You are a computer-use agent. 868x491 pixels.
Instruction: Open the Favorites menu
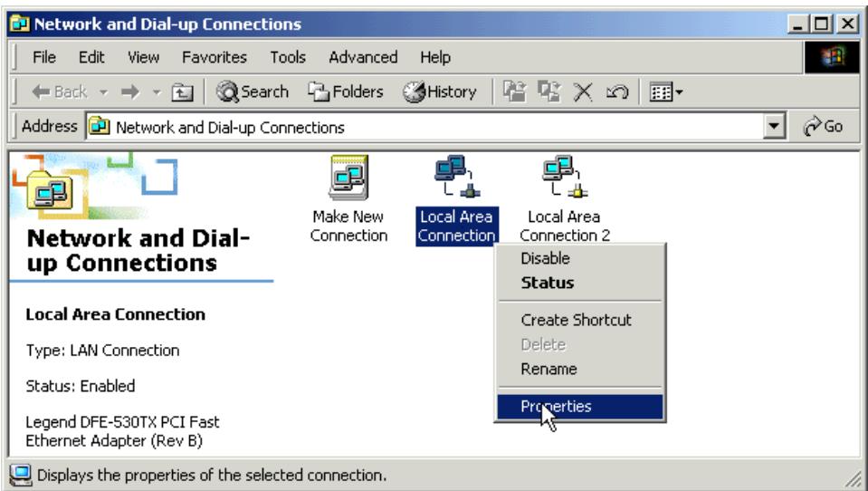click(215, 57)
